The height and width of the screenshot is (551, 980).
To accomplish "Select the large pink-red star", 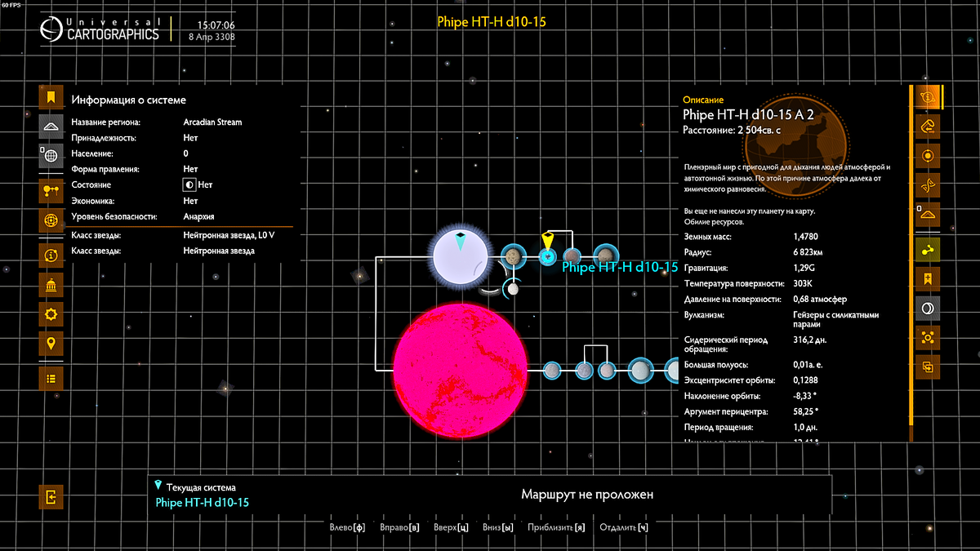I will [x=460, y=369].
